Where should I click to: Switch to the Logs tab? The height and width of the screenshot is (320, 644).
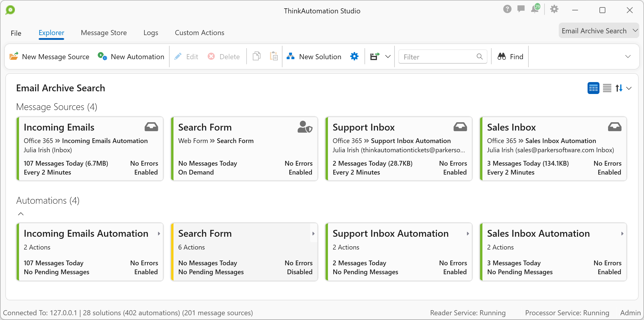click(x=151, y=33)
